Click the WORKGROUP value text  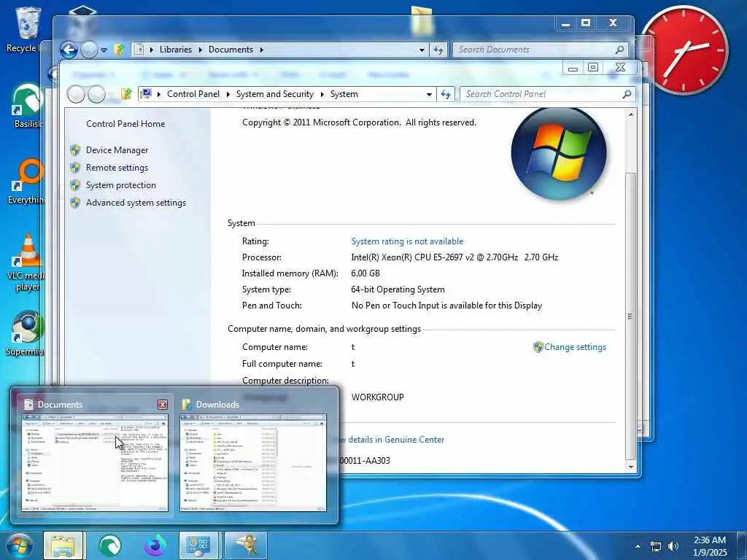click(377, 397)
